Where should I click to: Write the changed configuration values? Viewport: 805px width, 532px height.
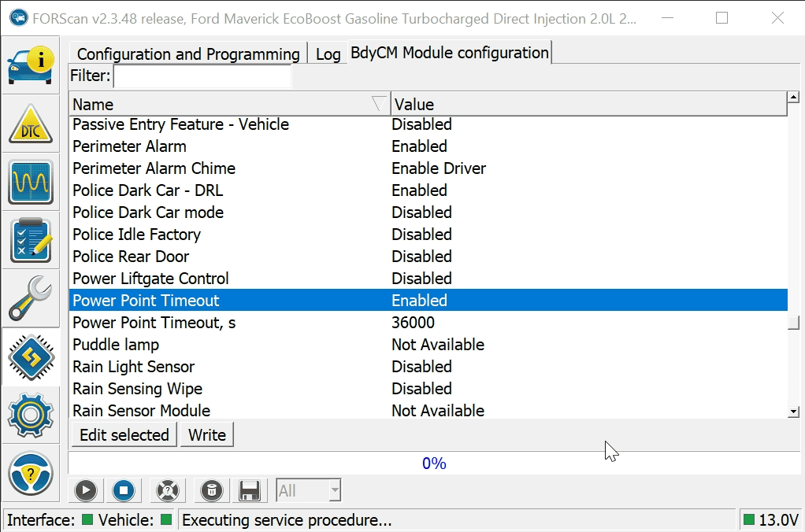point(206,434)
